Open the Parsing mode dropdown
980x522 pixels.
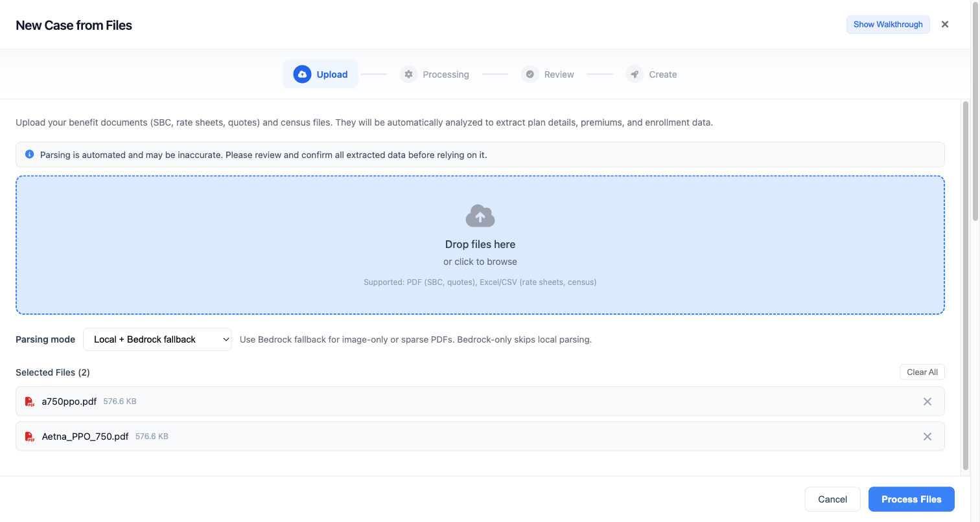157,339
